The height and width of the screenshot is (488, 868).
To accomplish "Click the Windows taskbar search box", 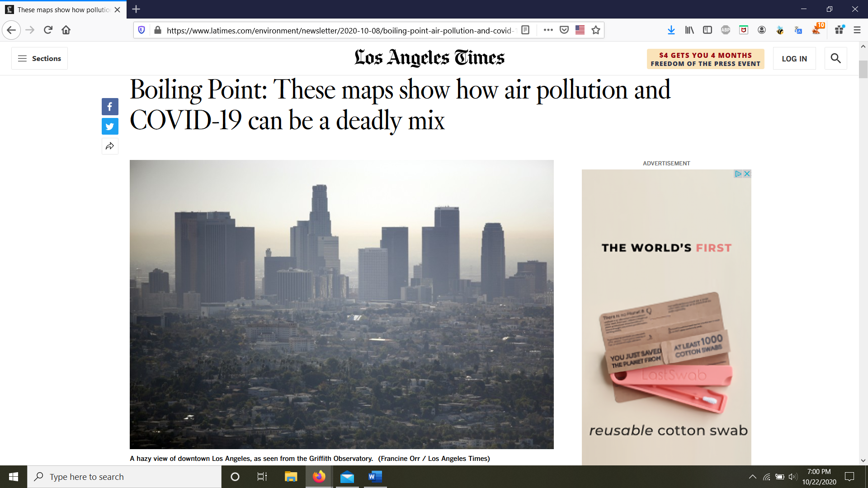I will (124, 477).
